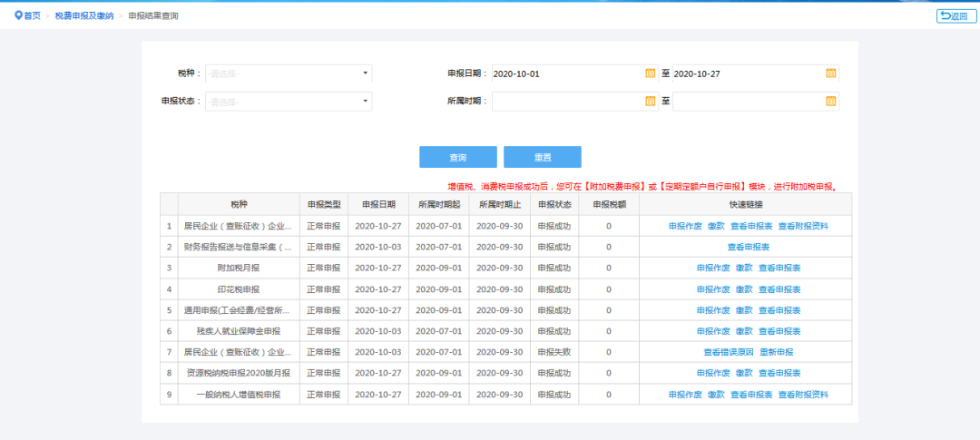Click 申报作废 in the 残疾人就业保障金申报 row
The height and width of the screenshot is (440, 980).
[713, 330]
